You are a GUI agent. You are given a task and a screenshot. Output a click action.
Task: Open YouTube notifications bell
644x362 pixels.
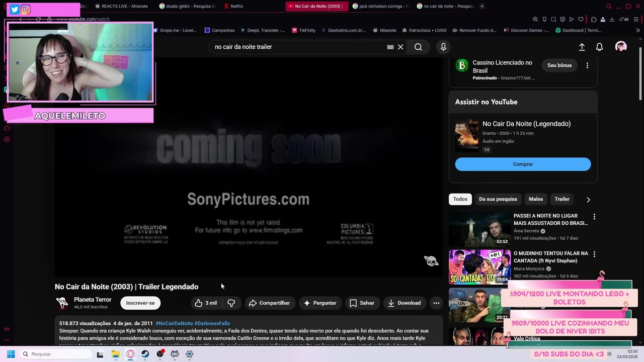[599, 47]
